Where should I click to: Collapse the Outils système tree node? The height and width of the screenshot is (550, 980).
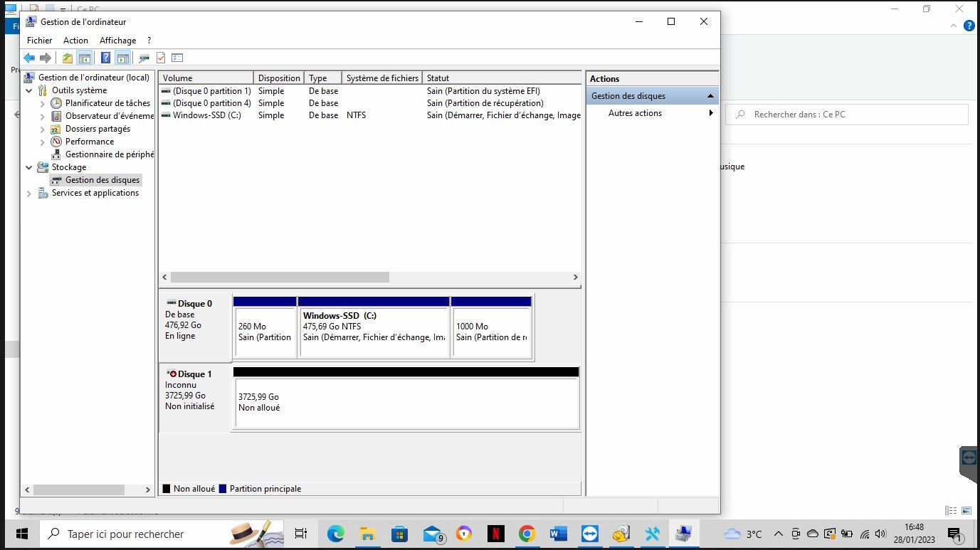click(29, 90)
